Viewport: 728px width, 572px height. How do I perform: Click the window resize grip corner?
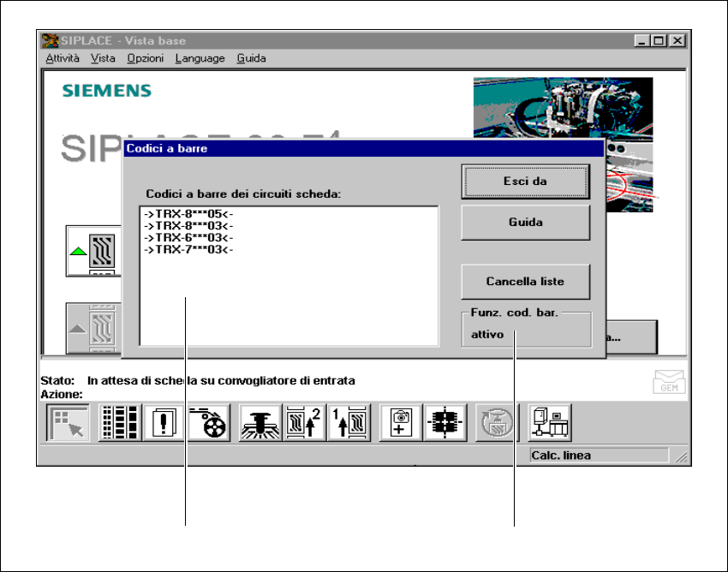681,457
